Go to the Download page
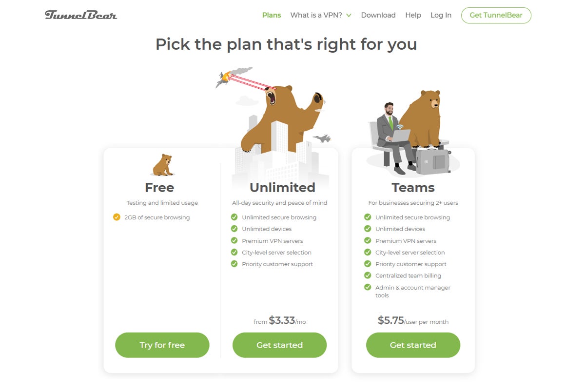This screenshot has height=392, width=585. [378, 15]
